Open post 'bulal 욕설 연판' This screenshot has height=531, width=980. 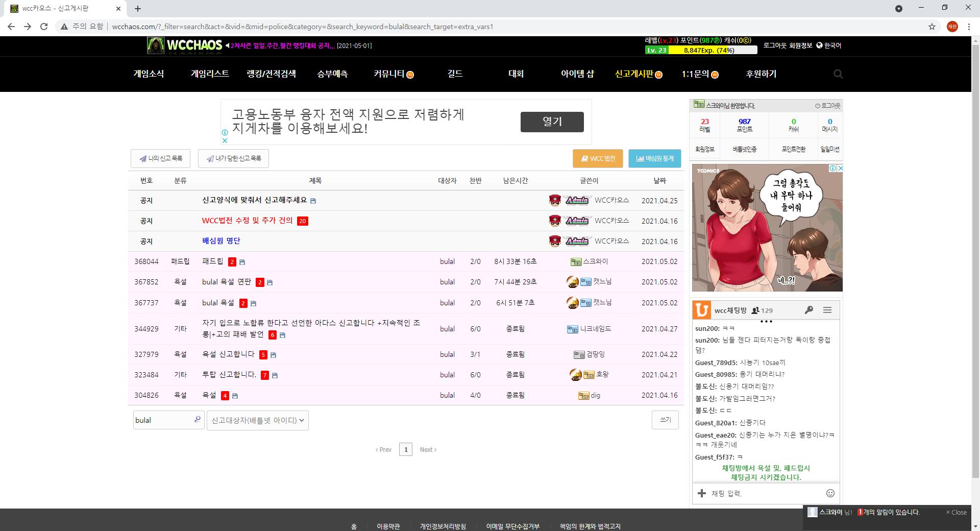pos(227,282)
